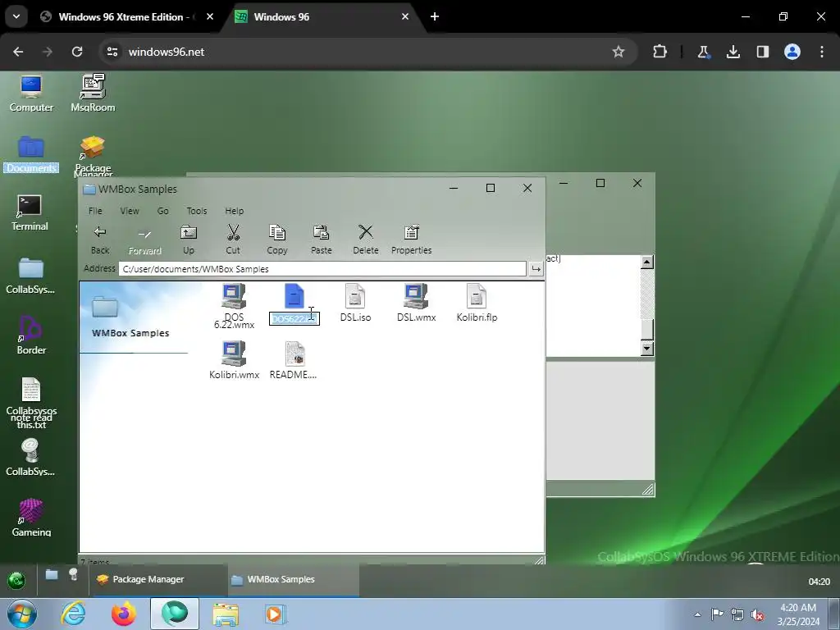Open the tab search dropdown
The height and width of the screenshot is (630, 840).
16,16
